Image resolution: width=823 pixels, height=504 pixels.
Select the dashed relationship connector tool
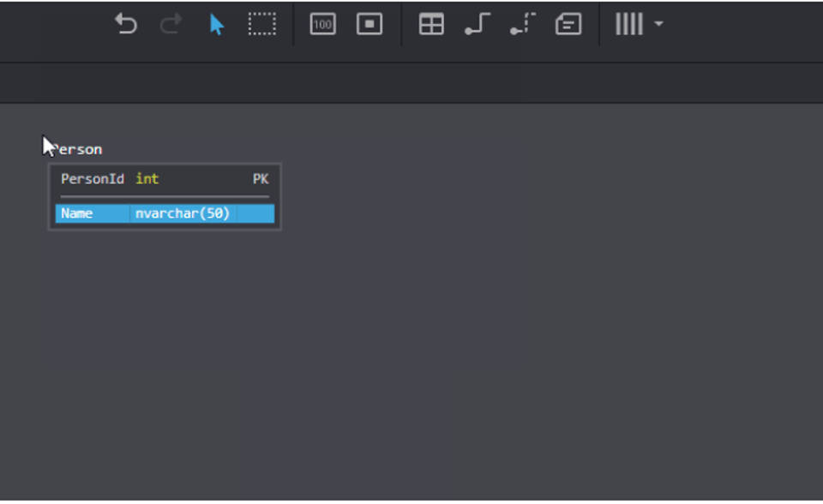(522, 25)
